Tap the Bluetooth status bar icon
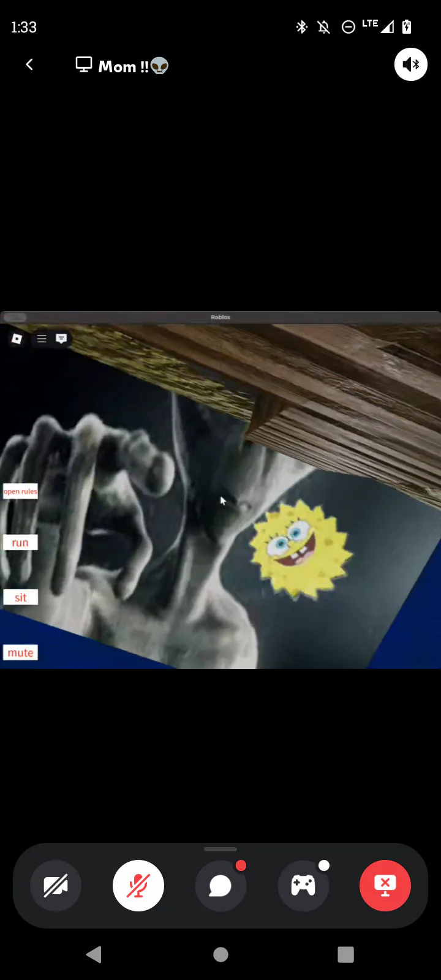The image size is (441, 980). 301,27
